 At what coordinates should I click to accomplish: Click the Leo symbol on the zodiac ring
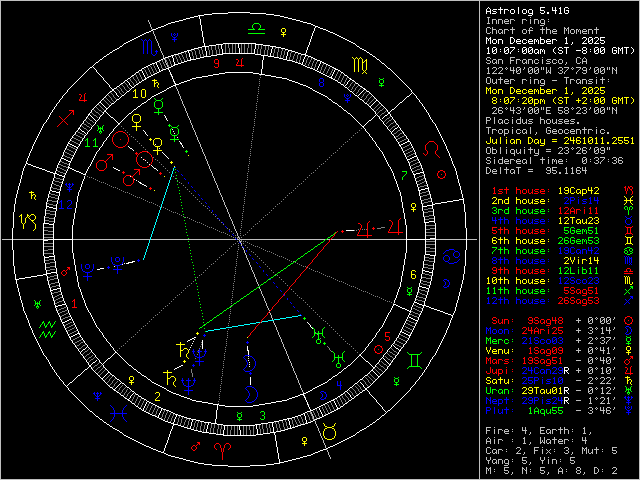click(431, 149)
